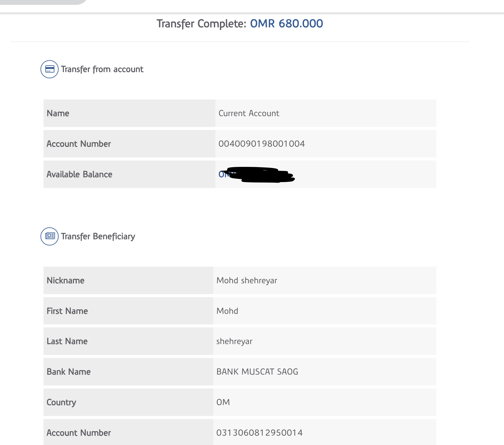Click the Transfer Complete heading text
This screenshot has width=504, height=445.
coord(202,24)
